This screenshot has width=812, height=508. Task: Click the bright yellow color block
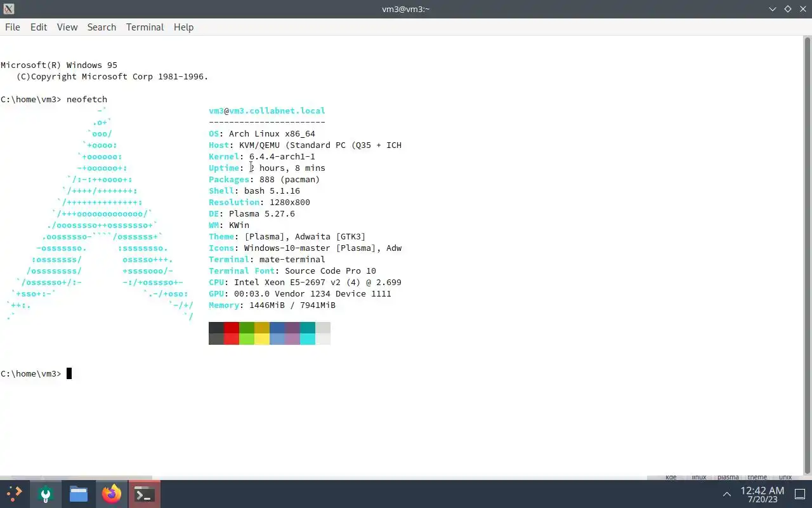pyautogui.click(x=262, y=339)
